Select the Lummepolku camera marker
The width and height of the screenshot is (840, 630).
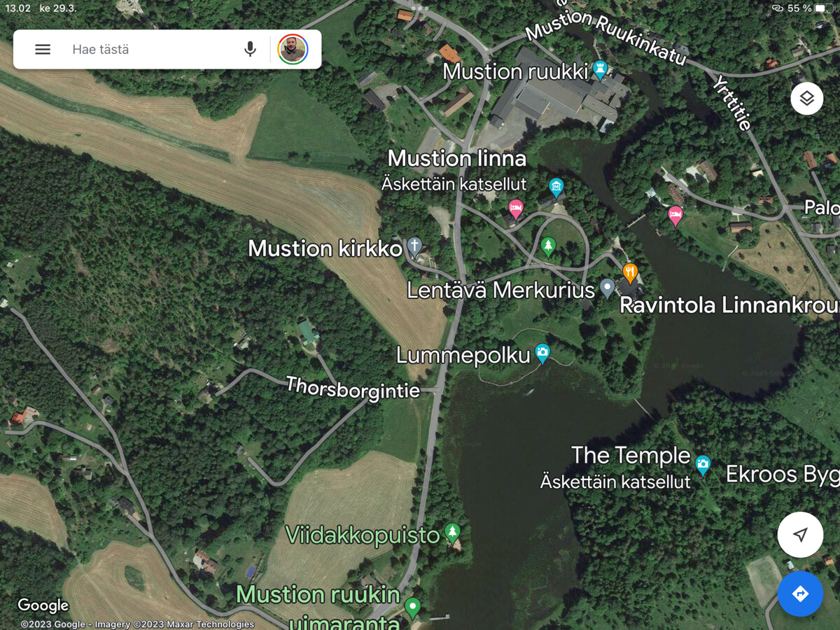pyautogui.click(x=542, y=353)
